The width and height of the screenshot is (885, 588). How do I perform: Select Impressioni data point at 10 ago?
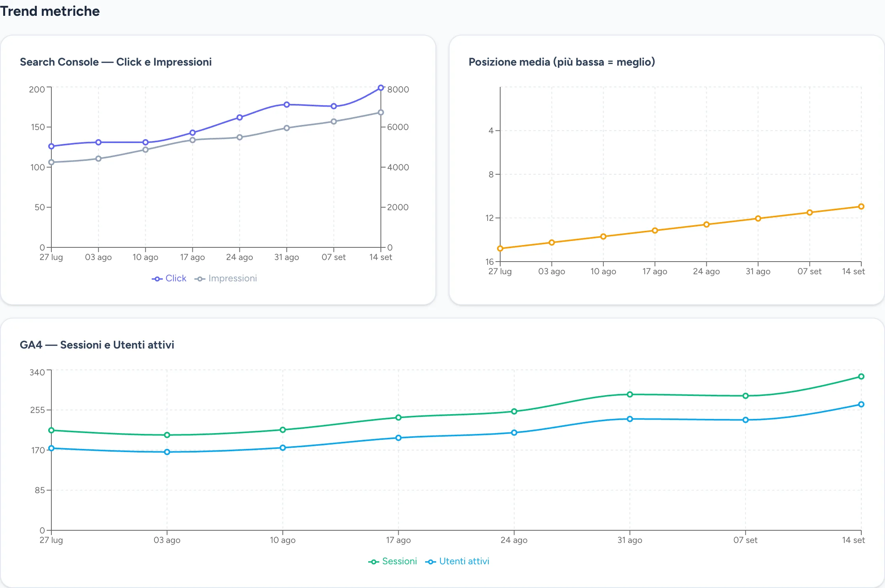(x=145, y=150)
